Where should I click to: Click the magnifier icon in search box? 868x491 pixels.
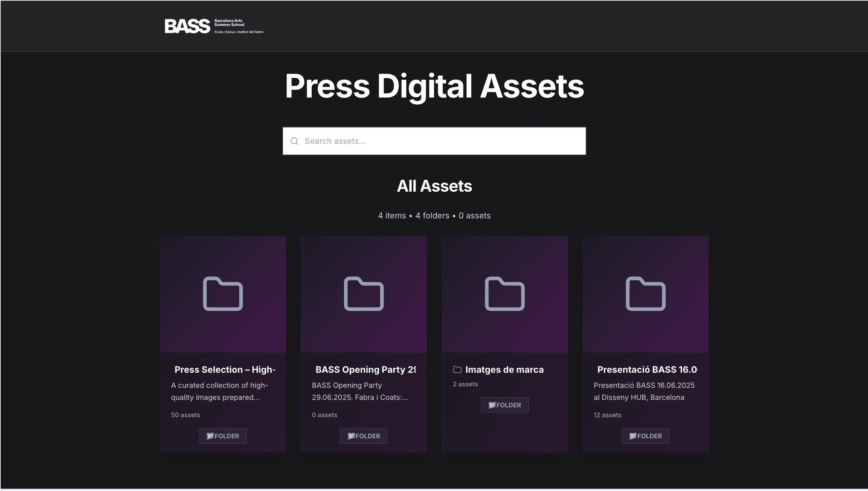coord(294,141)
